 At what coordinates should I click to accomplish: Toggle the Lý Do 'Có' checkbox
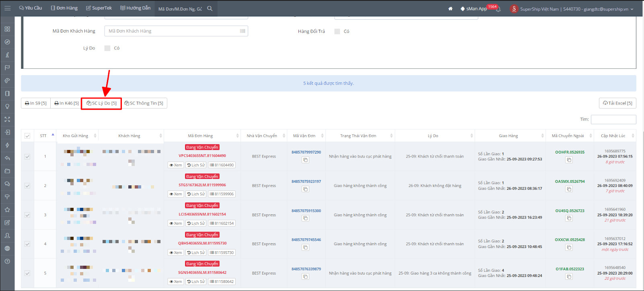coord(107,48)
